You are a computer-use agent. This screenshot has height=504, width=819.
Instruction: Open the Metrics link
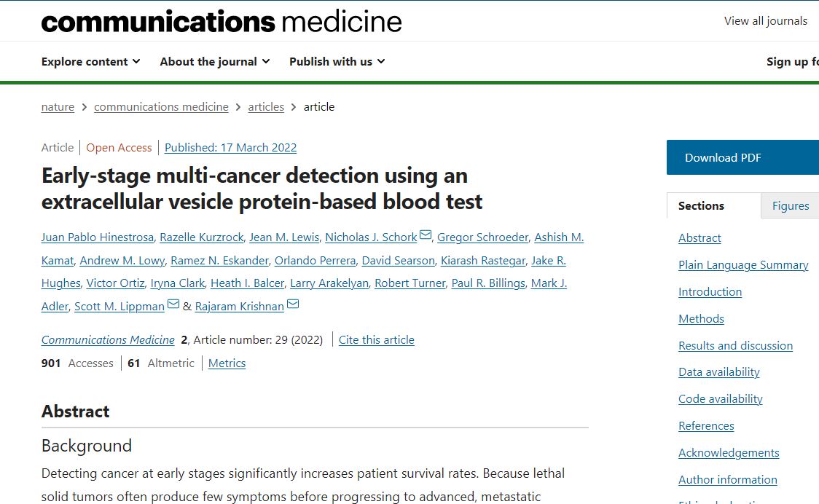click(x=227, y=363)
